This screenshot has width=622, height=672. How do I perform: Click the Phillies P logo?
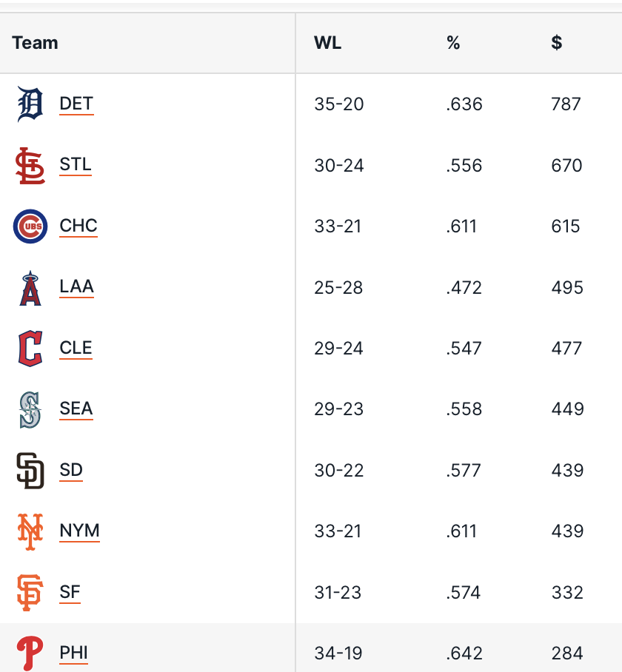tap(30, 653)
